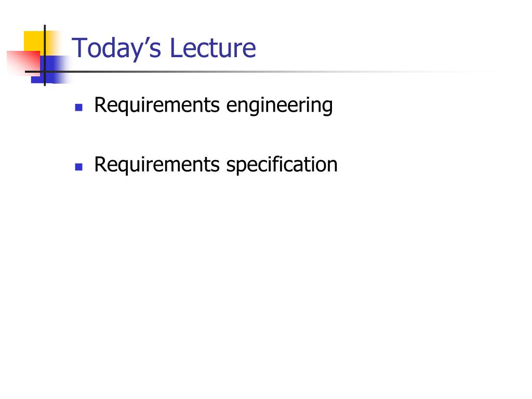
Task: Click the word specification in second bullet
Action: click(282, 165)
